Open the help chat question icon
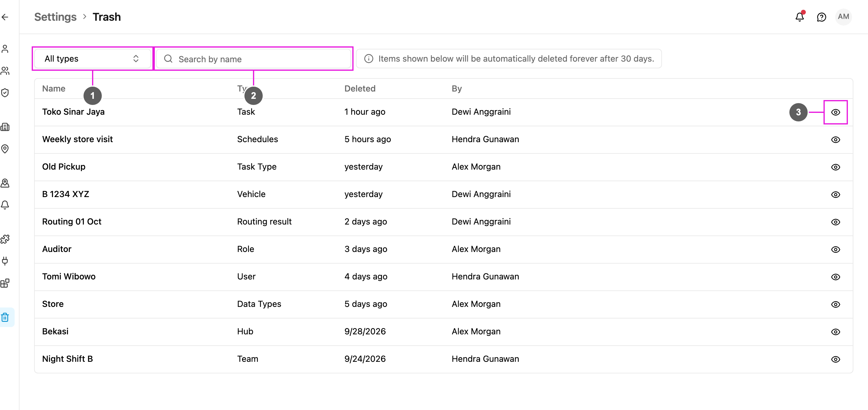 (x=821, y=17)
